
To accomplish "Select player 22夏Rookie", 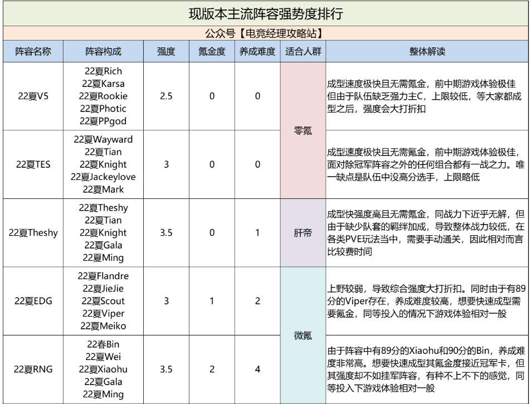I will point(103,96).
